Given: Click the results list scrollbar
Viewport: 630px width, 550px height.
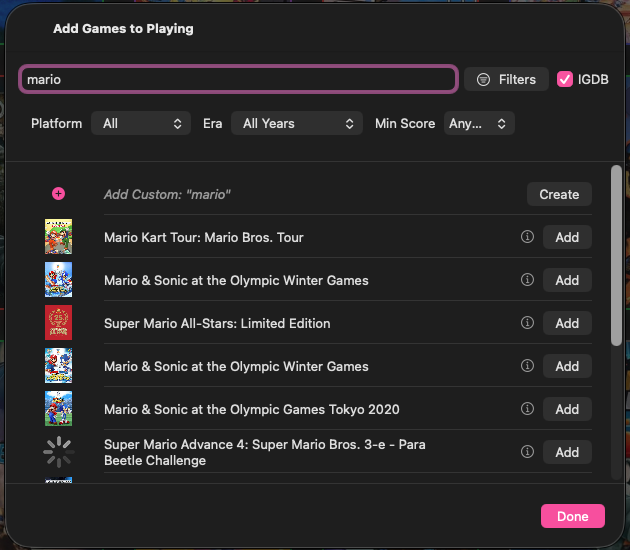Looking at the screenshot, I should click(616, 256).
